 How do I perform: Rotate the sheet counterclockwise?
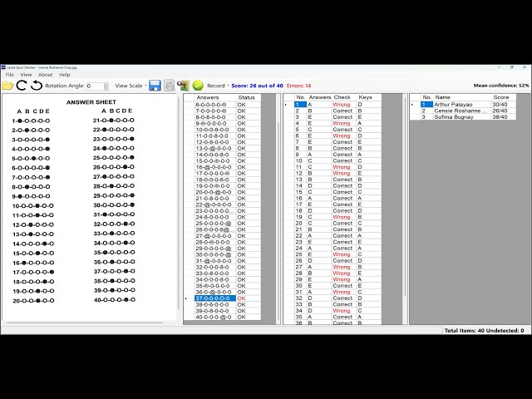(37, 86)
